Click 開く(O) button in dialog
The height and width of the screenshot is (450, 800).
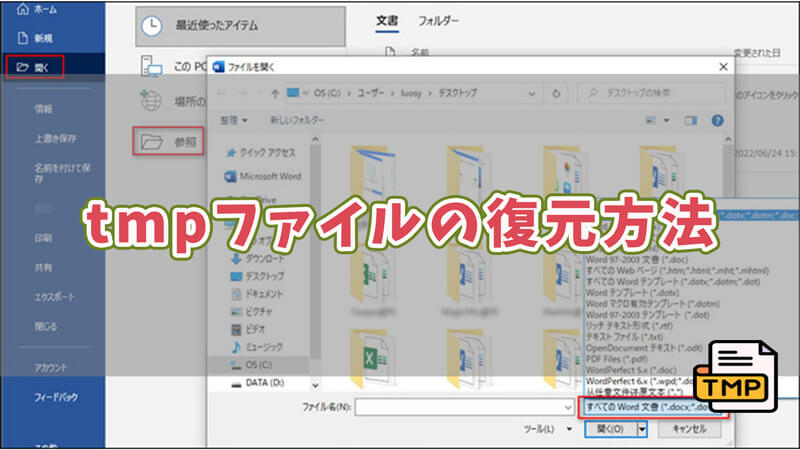click(x=611, y=429)
